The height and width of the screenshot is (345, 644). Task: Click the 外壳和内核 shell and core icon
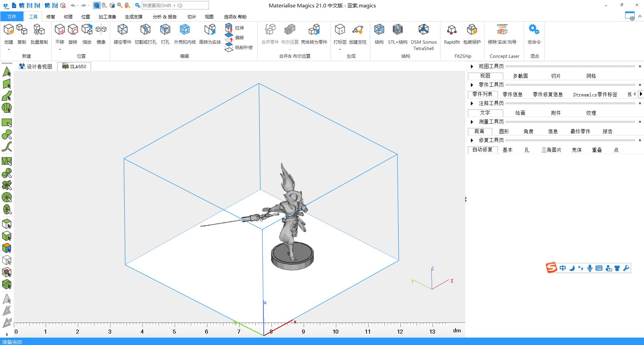point(184,30)
